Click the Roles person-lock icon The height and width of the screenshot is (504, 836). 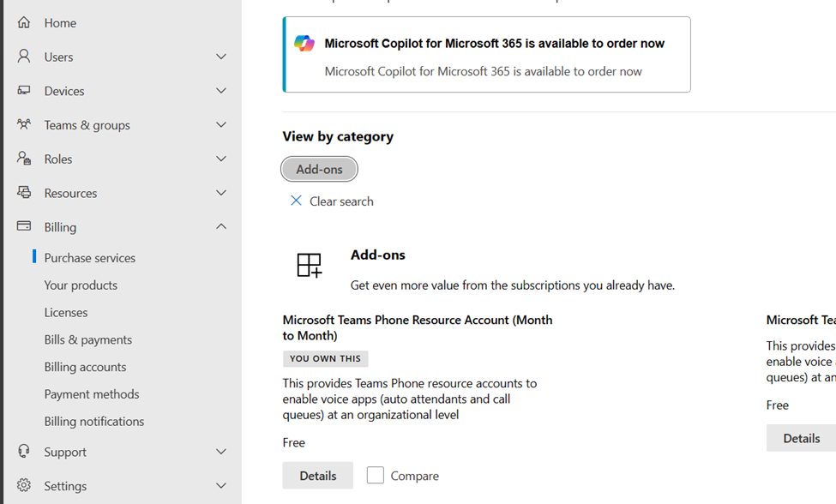(x=23, y=159)
